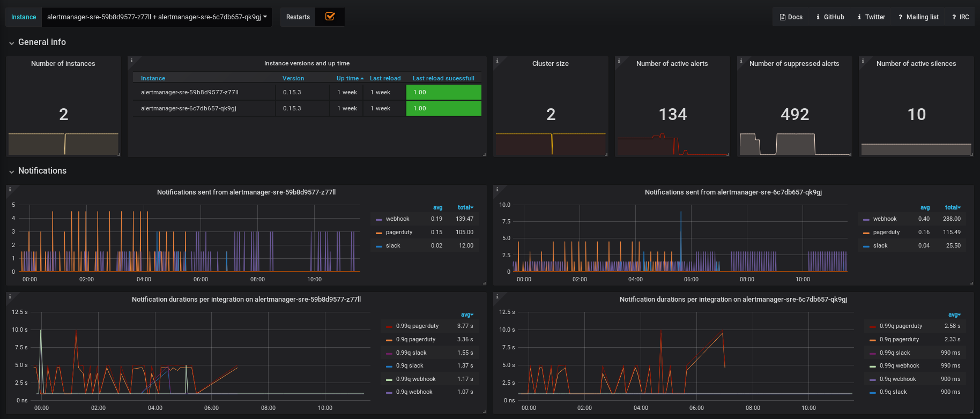980x419 pixels.
Task: Open the Twitter info icon link
Action: 871,17
